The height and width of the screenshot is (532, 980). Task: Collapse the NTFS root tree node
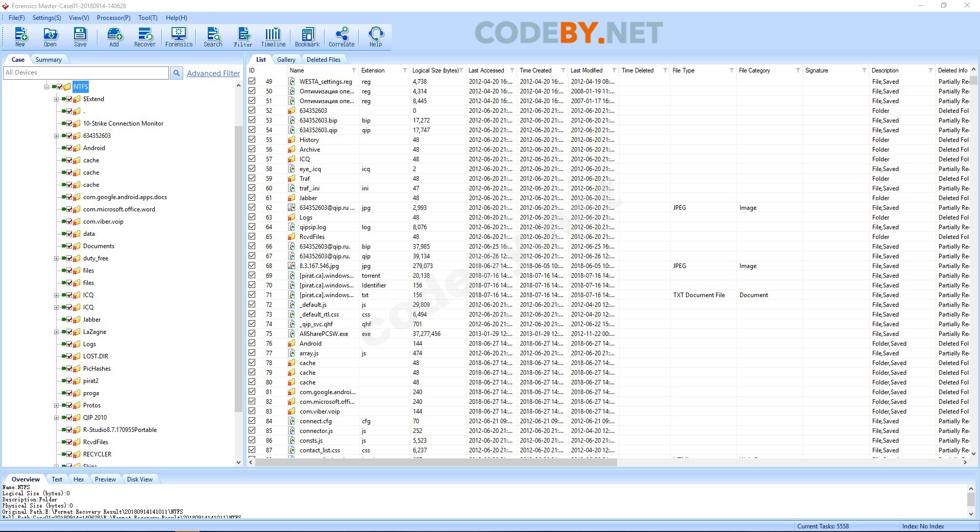tap(47, 87)
